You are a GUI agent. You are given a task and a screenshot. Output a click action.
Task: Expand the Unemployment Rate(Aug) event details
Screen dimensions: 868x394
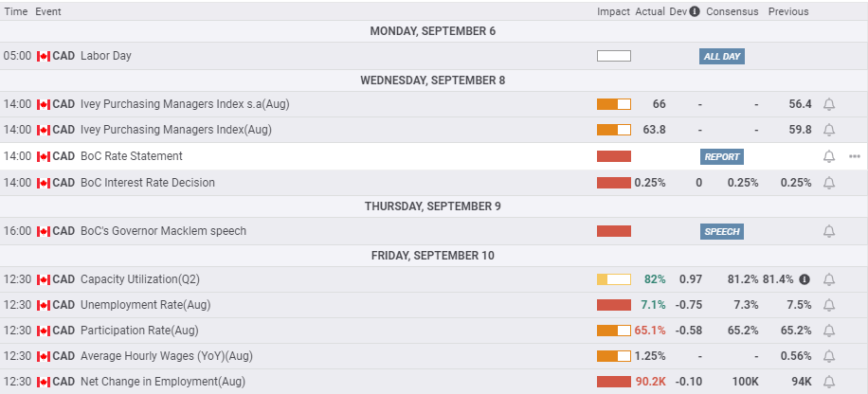click(x=434, y=305)
